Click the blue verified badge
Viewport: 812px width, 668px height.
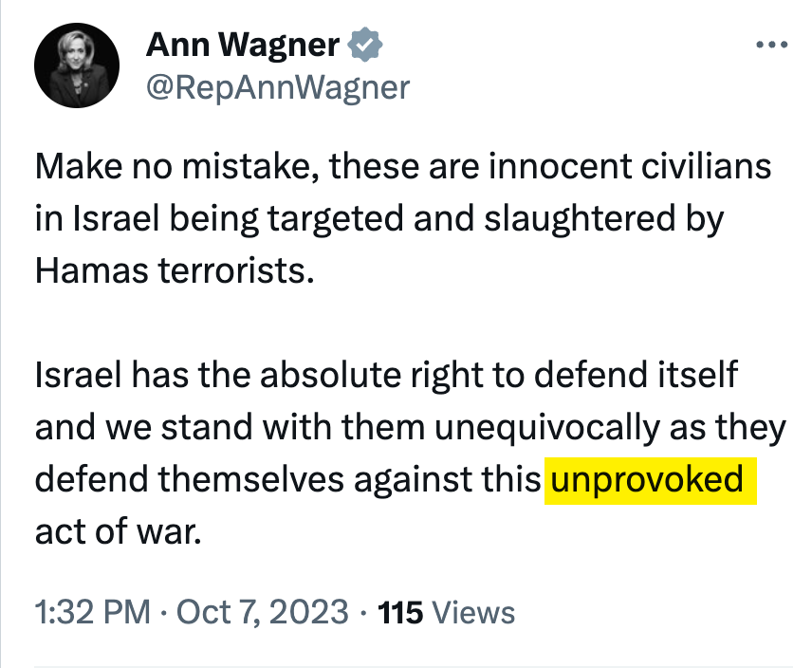[x=364, y=45]
